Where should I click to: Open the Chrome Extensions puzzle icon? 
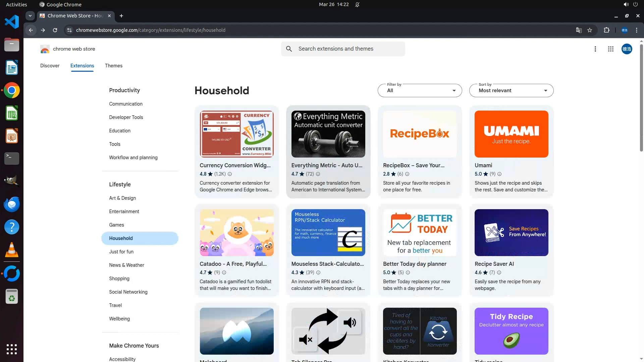pyautogui.click(x=606, y=30)
